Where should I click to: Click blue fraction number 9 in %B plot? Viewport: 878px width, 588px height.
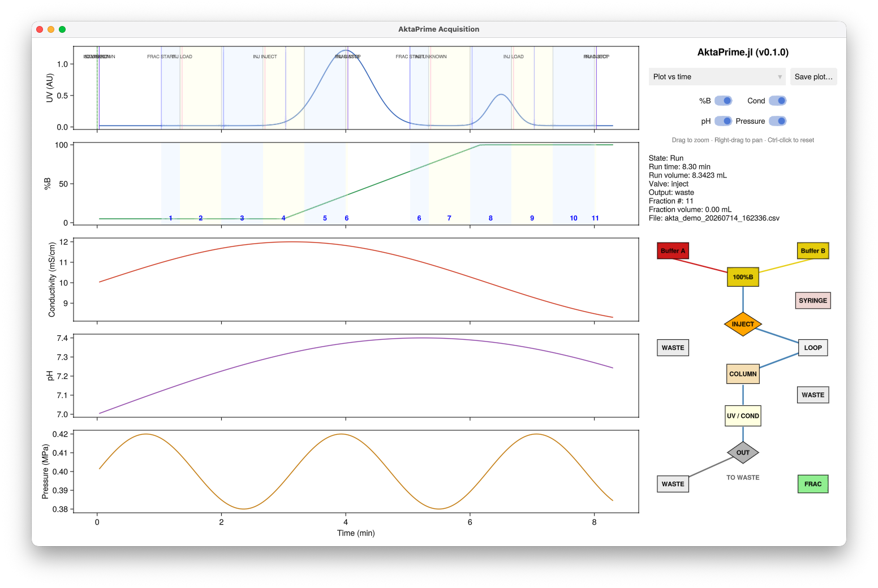(532, 218)
